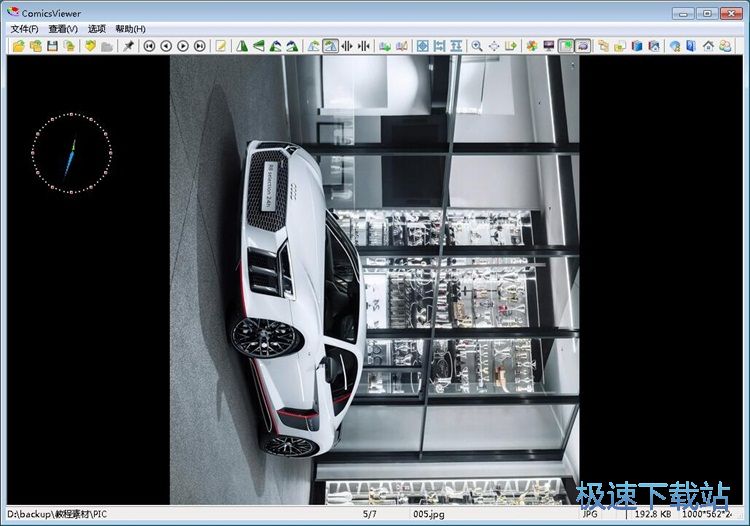750x526 pixels.
Task: Open the 查看(V) menu
Action: click(x=63, y=29)
